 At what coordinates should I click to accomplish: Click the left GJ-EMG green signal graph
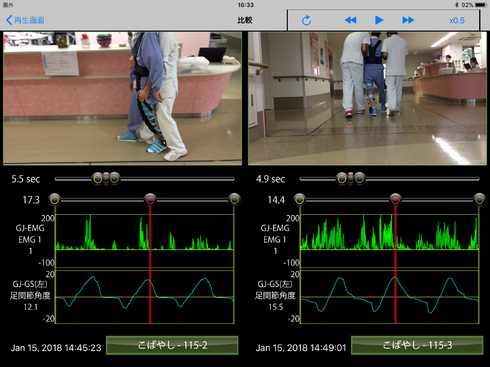[x=144, y=241]
